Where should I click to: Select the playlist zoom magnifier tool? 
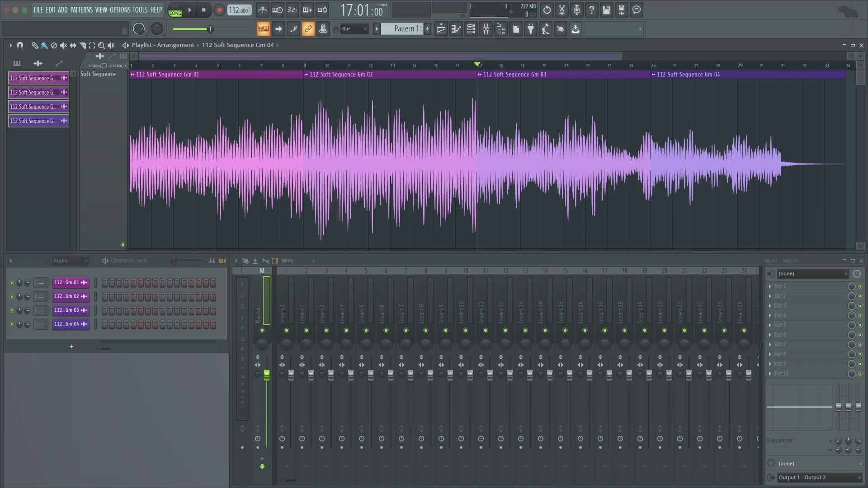101,45
